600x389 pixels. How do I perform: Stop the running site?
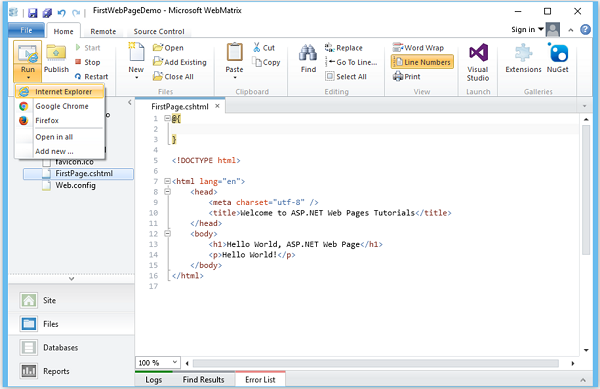point(88,62)
